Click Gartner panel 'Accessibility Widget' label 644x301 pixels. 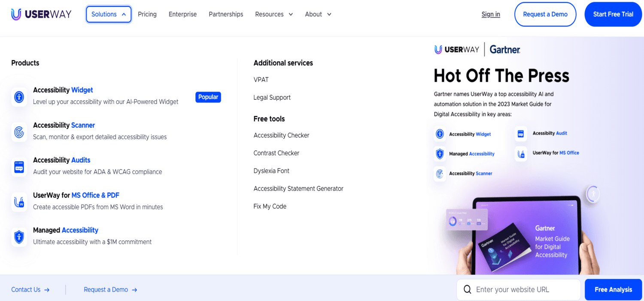470,134
